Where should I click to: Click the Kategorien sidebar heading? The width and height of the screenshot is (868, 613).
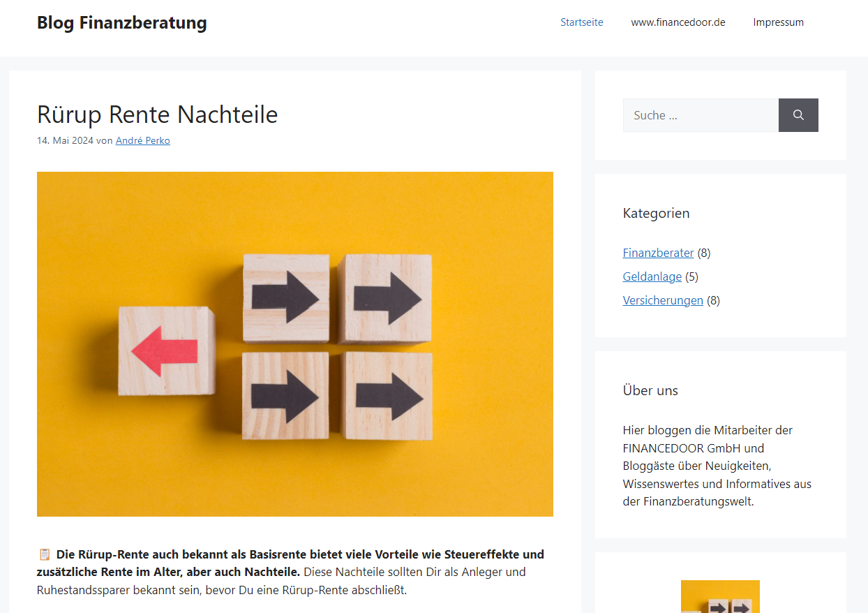pyautogui.click(x=656, y=213)
